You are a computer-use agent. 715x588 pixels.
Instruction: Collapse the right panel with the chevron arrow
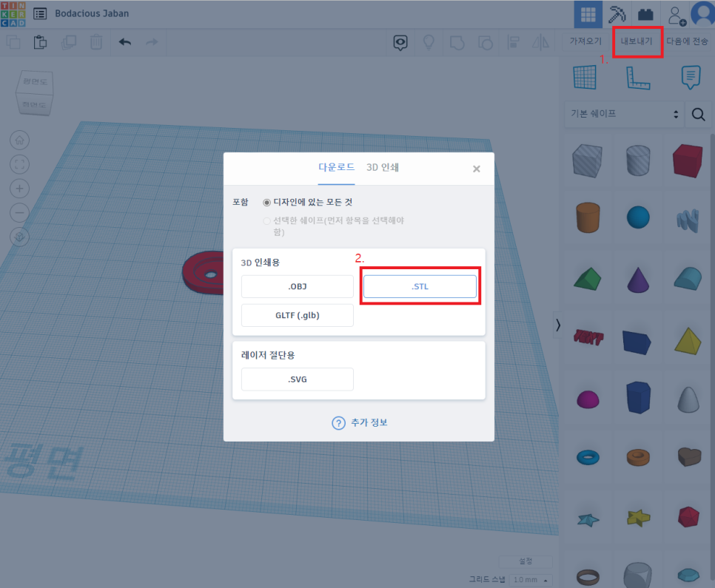[x=557, y=325]
